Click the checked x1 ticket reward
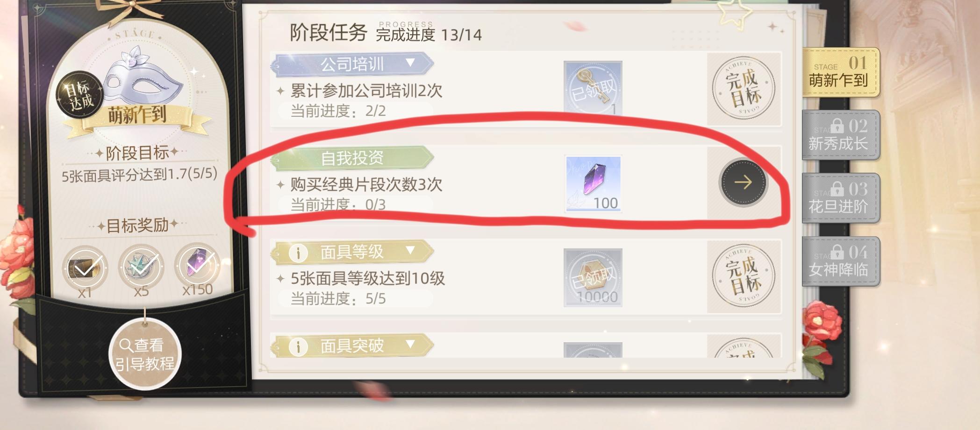Viewport: 980px width, 430px height. tap(85, 268)
